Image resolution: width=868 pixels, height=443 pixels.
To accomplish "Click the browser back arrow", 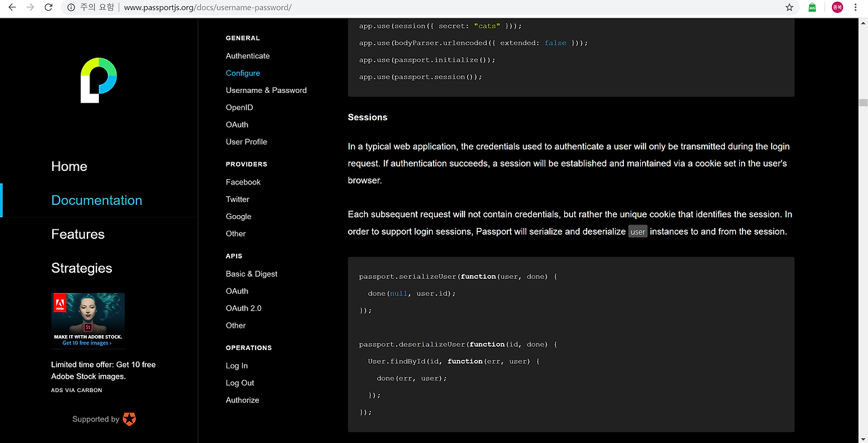I will (12, 7).
